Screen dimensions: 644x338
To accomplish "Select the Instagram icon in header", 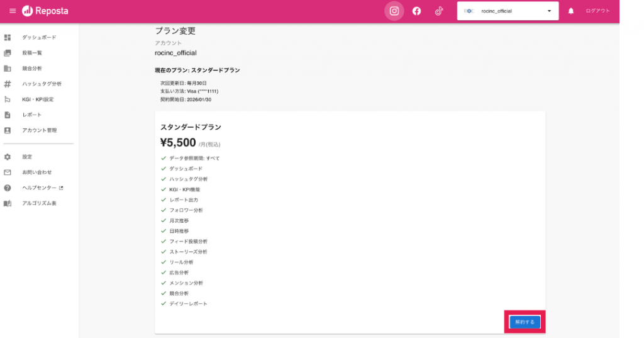I will point(394,11).
